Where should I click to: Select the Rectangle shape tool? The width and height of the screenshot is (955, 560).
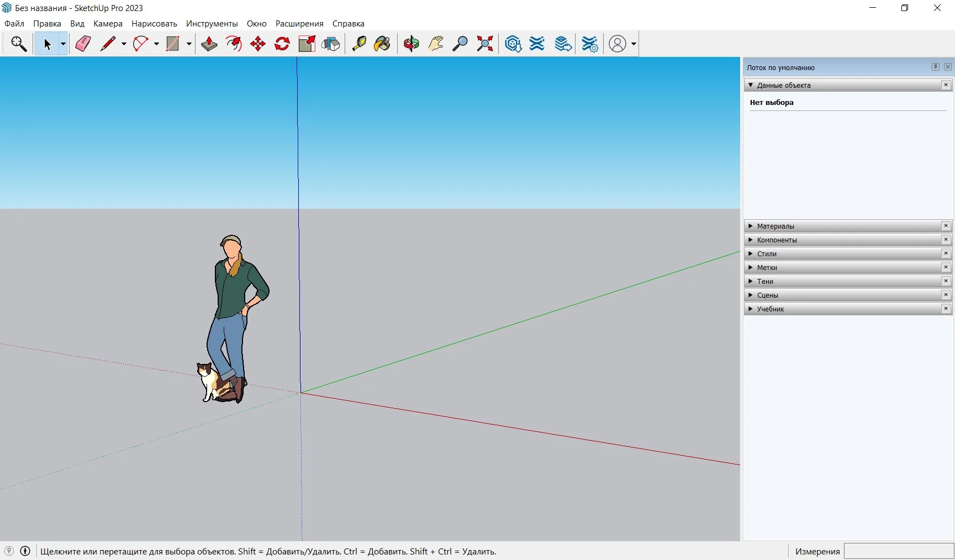pyautogui.click(x=173, y=44)
